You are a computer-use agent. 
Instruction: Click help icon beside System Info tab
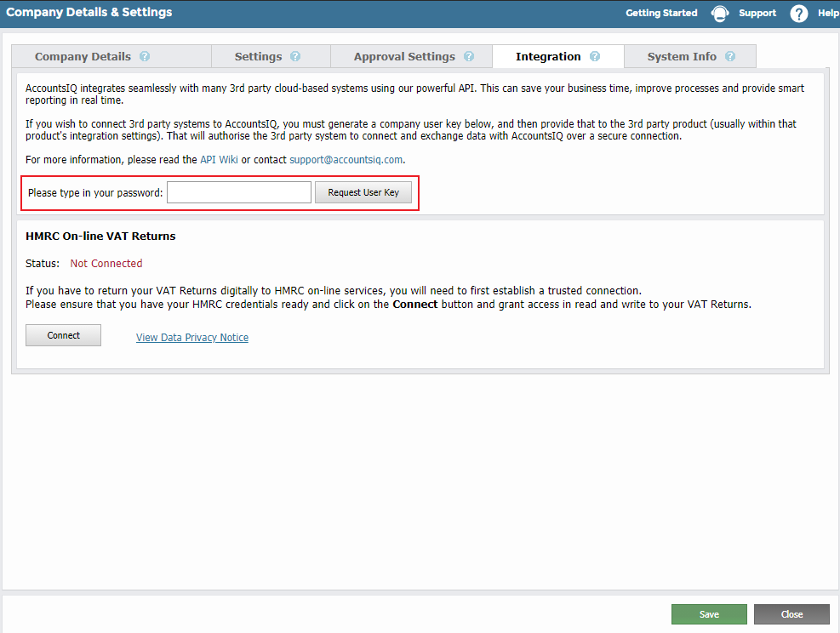730,56
